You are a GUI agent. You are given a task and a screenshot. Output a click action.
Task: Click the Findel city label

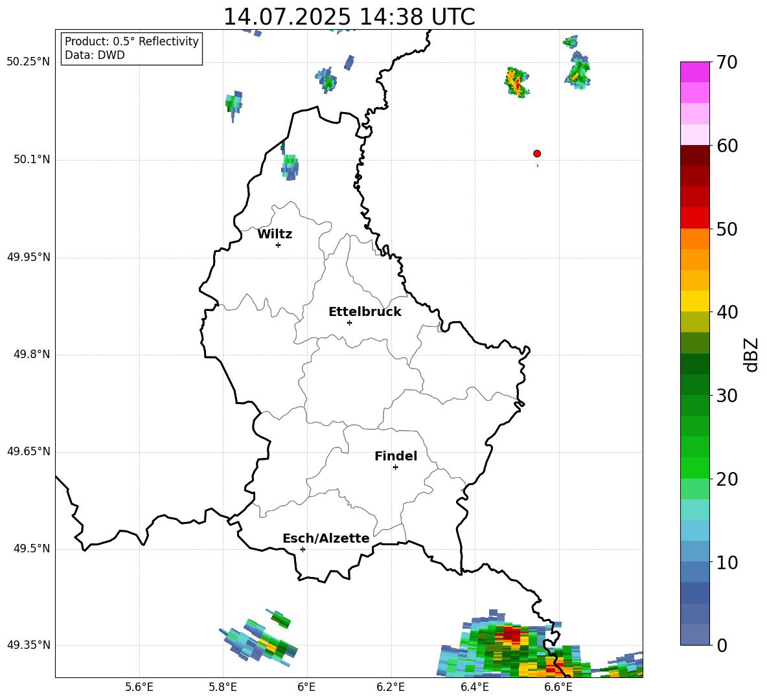[396, 456]
